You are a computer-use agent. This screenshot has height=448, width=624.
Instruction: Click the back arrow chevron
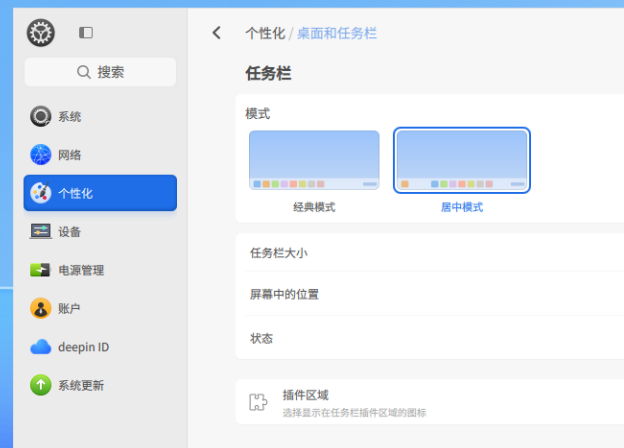pyautogui.click(x=216, y=33)
